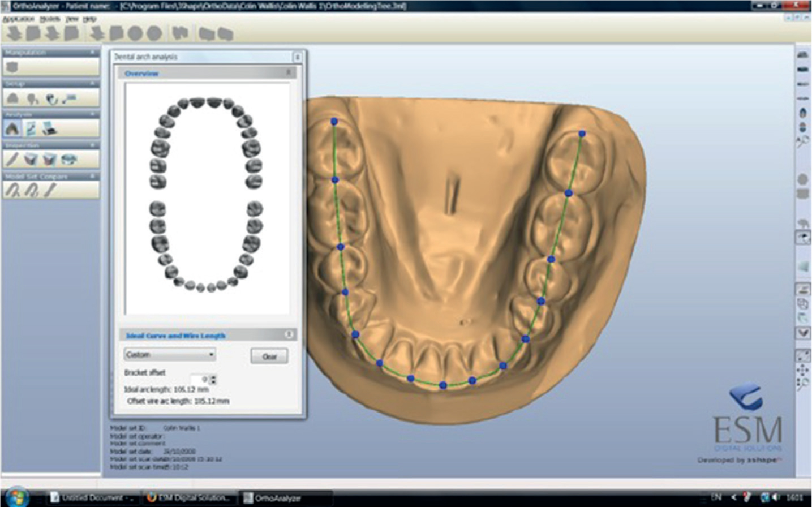Increase the Bracket offset with the up arrow
The width and height of the screenshot is (812, 507).
pos(213,377)
